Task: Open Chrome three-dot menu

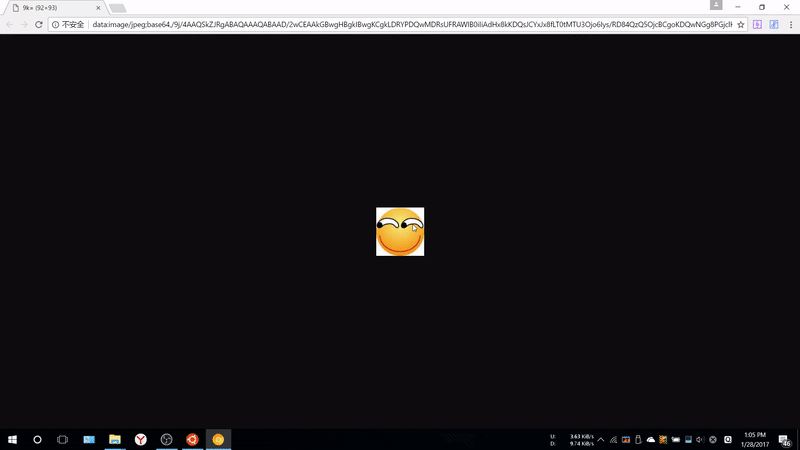Action: [x=791, y=24]
